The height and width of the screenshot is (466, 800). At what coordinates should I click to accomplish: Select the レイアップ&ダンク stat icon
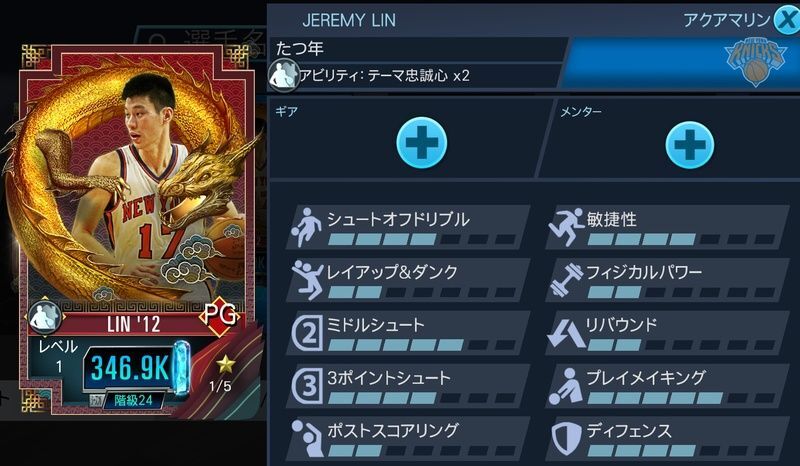click(x=307, y=280)
